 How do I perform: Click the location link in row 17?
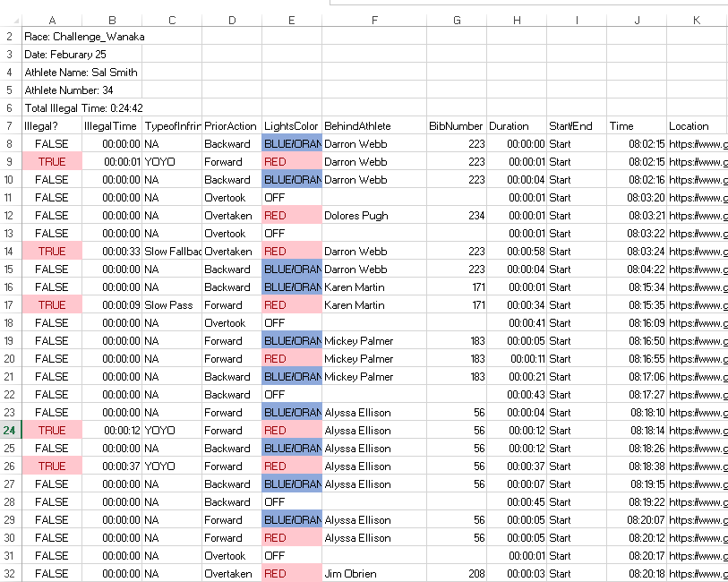click(697, 305)
